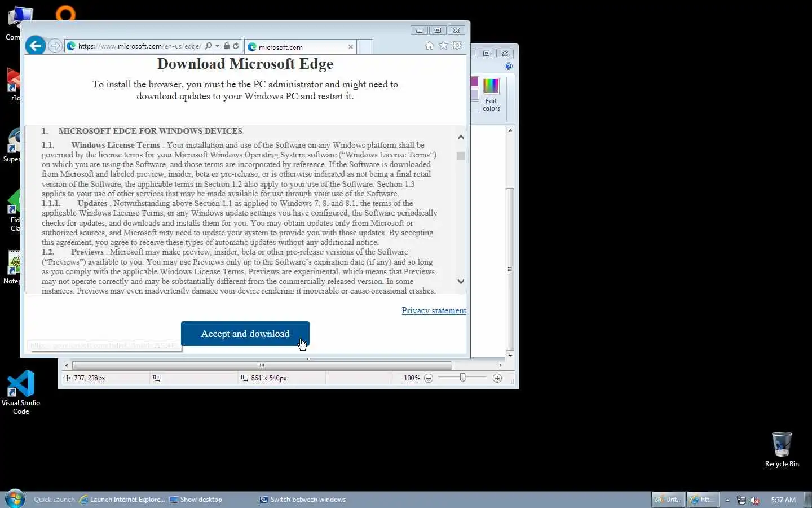Viewport: 812px width, 508px height.
Task: Click Paint horizontal scrollbar left arrow
Action: 67,365
